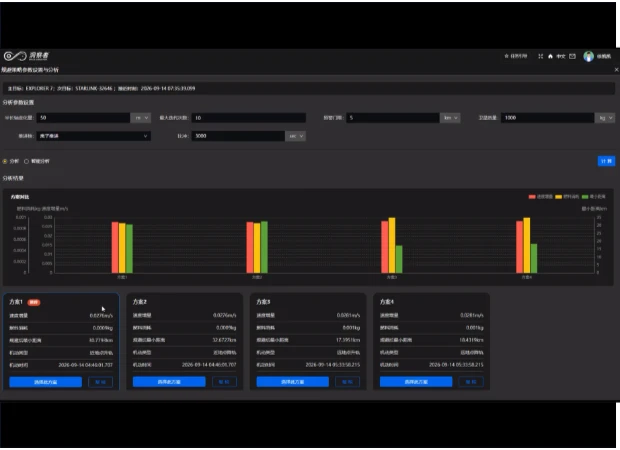Click the 17.3951km value in 方案3
The width and height of the screenshot is (620, 450).
tap(348, 340)
